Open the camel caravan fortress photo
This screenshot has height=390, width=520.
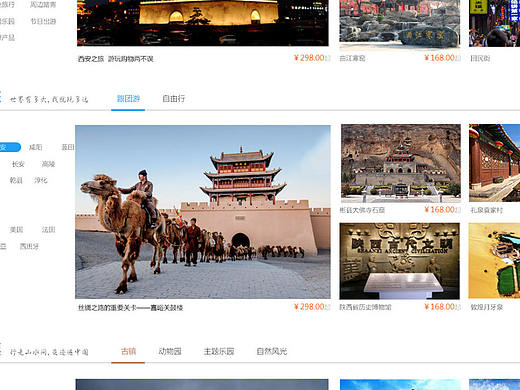coord(203,212)
